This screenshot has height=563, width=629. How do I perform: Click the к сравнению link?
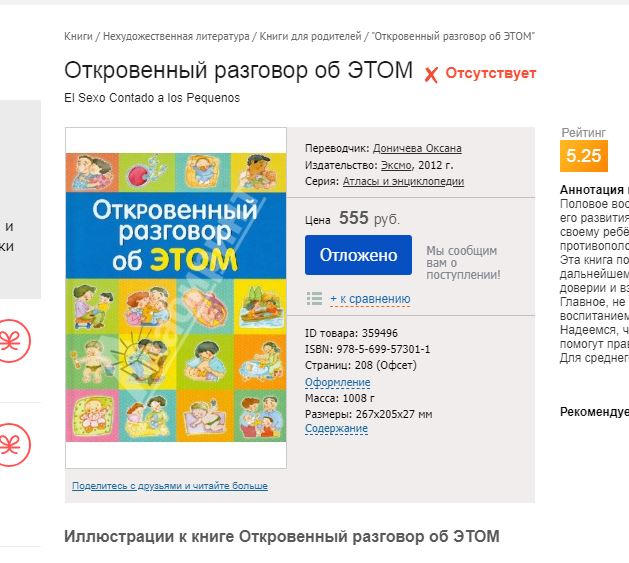point(370,298)
